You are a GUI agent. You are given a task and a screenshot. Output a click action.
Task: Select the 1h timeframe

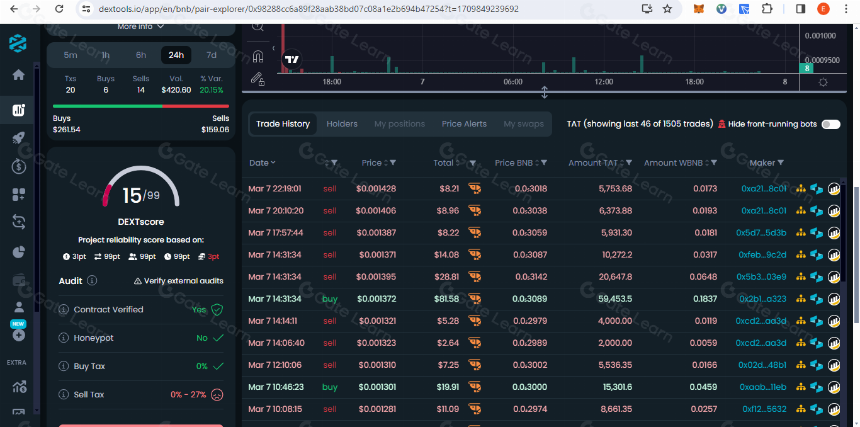click(105, 55)
